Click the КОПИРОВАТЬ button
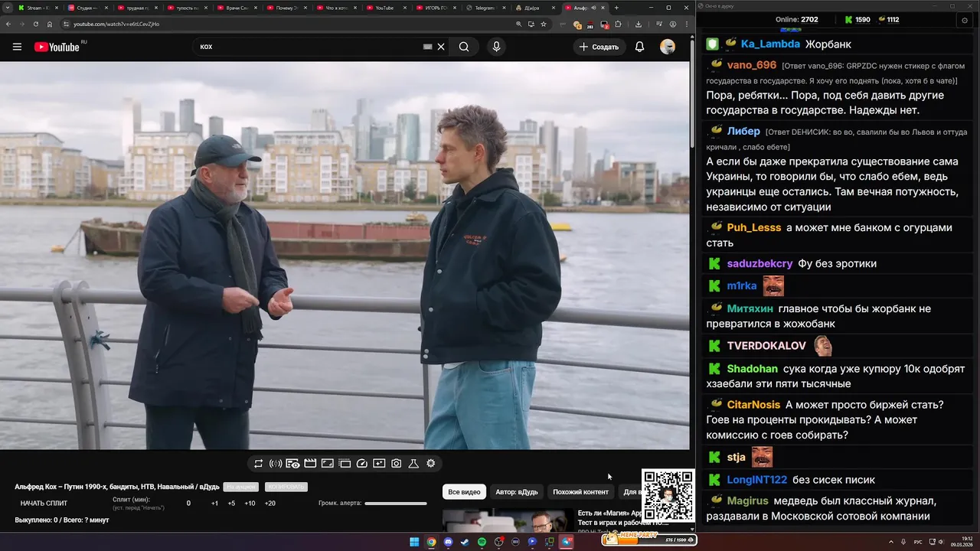 click(x=286, y=487)
